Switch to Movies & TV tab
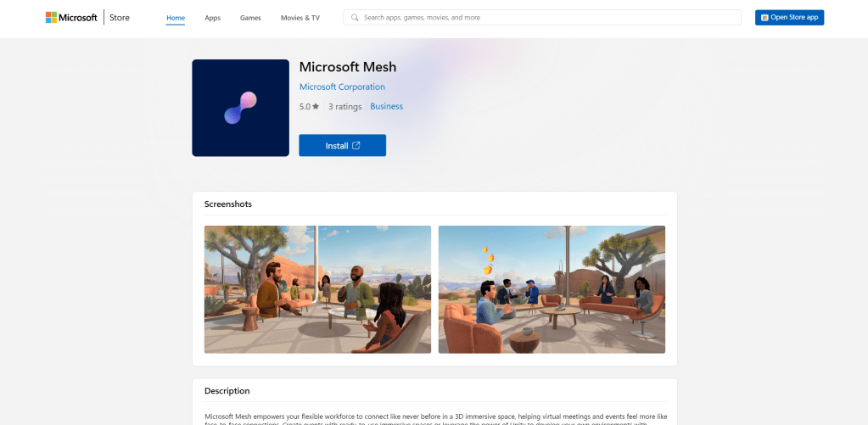This screenshot has height=425, width=868. [x=300, y=18]
